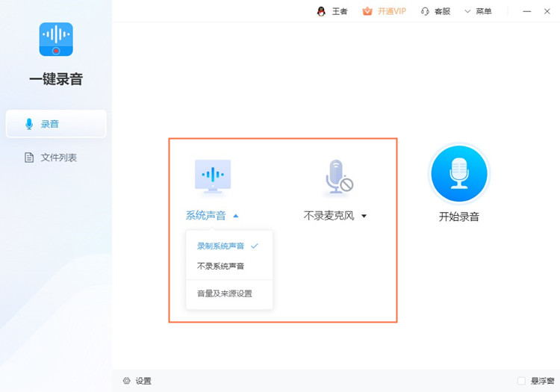
Task: Expand the 不录麦克风 dropdown arrow
Action: pos(364,216)
